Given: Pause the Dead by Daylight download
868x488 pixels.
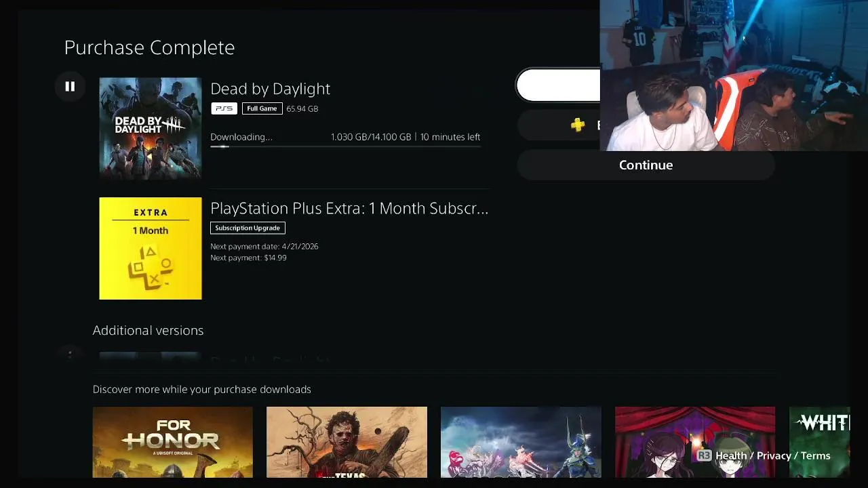Looking at the screenshot, I should click(70, 87).
